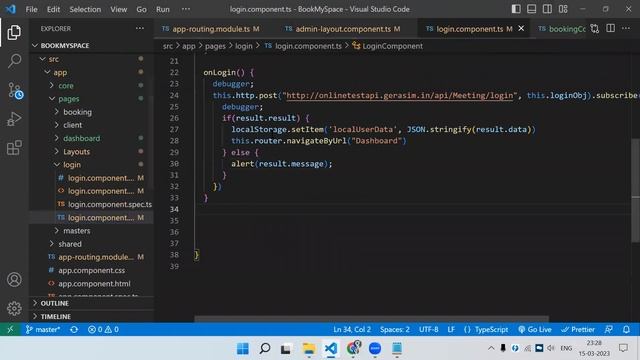Expand the core folder

point(65,85)
